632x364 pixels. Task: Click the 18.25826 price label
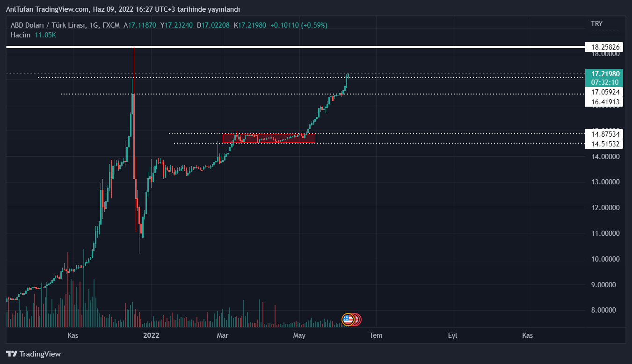tap(605, 47)
